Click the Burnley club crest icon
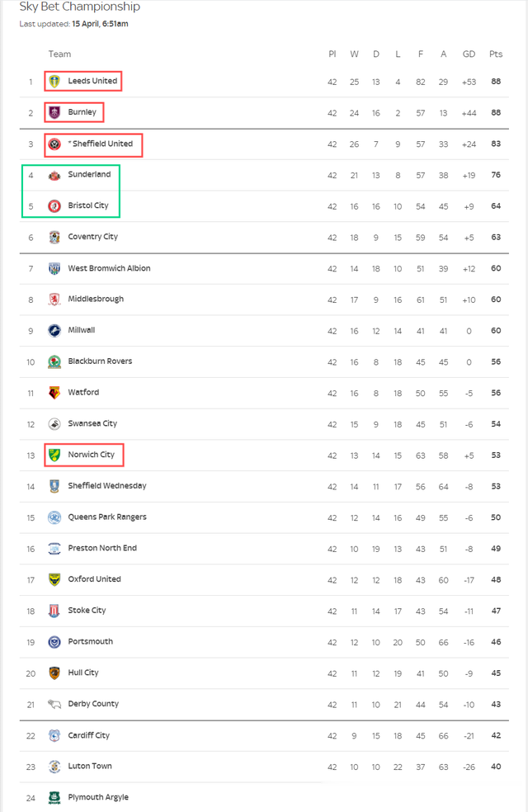528x812 pixels. (x=54, y=112)
